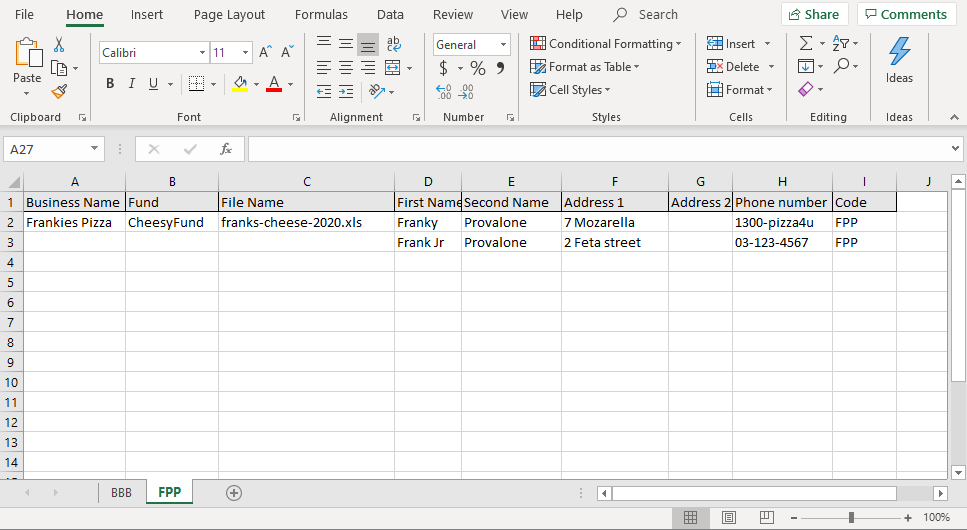
Task: Click the Cut scissors icon
Action: [59, 44]
